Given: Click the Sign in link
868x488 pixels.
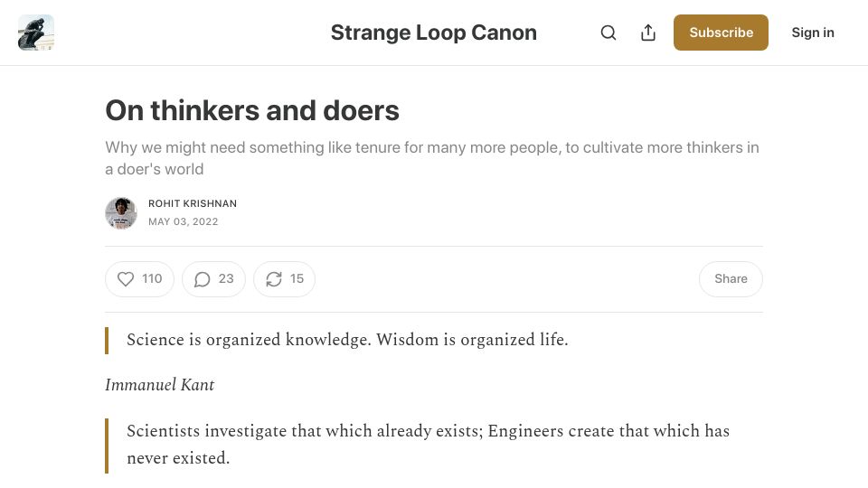Looking at the screenshot, I should click(x=813, y=33).
